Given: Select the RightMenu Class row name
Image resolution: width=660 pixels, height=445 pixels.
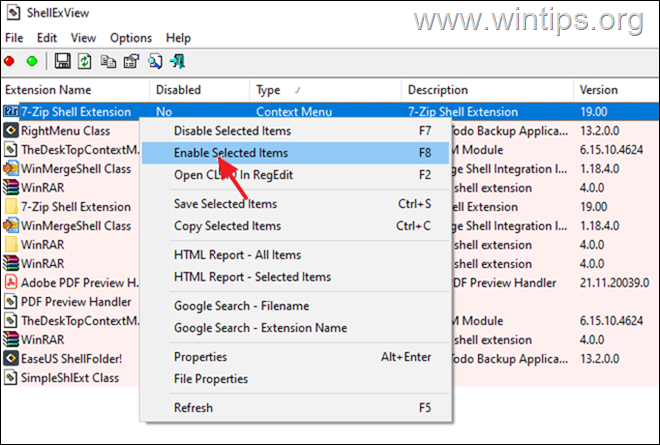Looking at the screenshot, I should pyautogui.click(x=66, y=131).
